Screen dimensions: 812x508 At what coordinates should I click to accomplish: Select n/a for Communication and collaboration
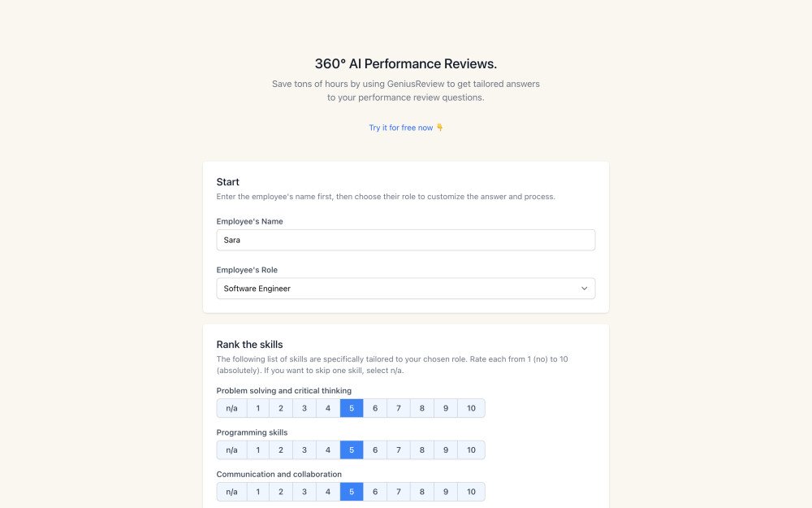click(231, 492)
